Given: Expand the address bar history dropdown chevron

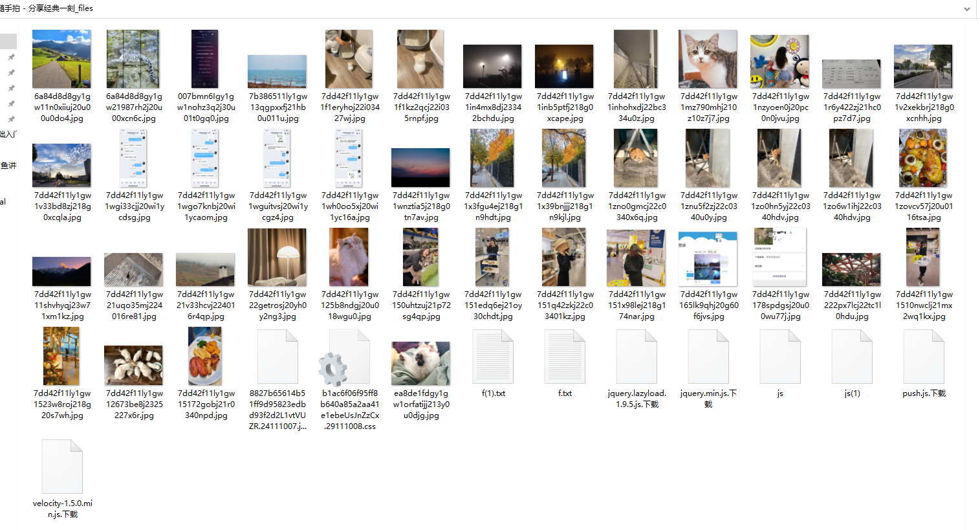Looking at the screenshot, I should [x=967, y=9].
